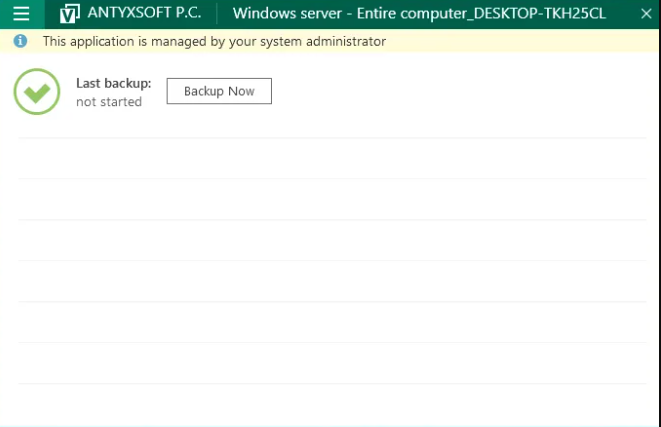Viewport: 661px width, 427px height.
Task: Click the 'Last backup:' label
Action: click(113, 83)
